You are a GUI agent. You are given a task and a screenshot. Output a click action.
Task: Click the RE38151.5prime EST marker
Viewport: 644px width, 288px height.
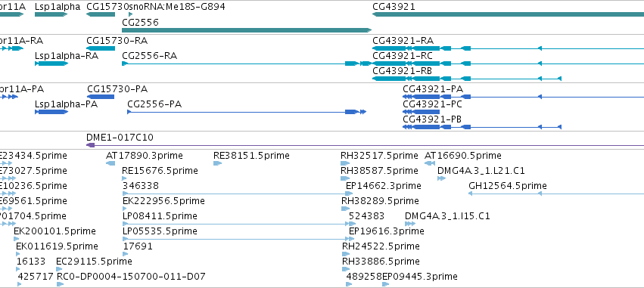click(x=218, y=163)
